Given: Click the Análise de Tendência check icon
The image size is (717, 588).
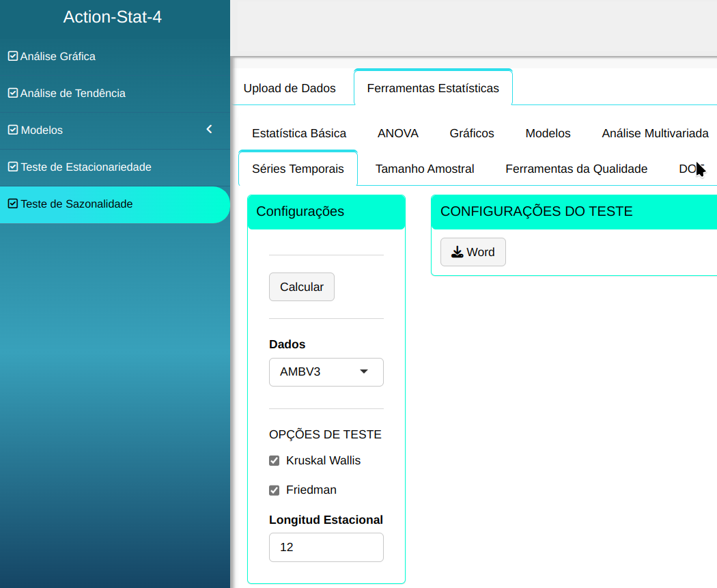Looking at the screenshot, I should [12, 93].
